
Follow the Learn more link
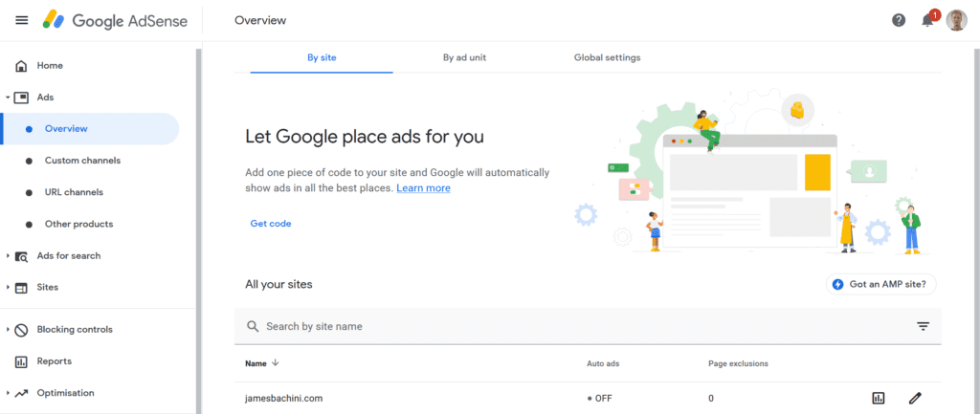tap(424, 188)
